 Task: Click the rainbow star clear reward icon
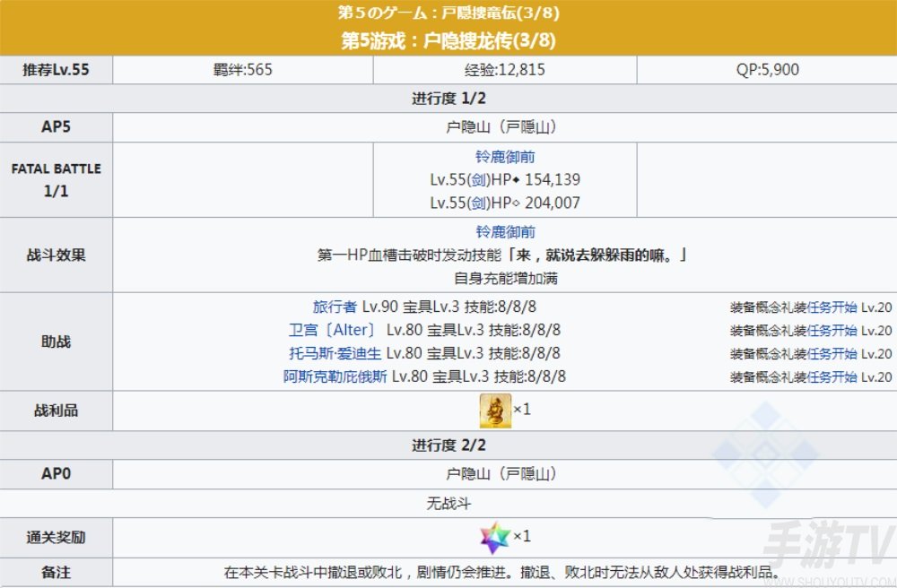[x=495, y=537]
